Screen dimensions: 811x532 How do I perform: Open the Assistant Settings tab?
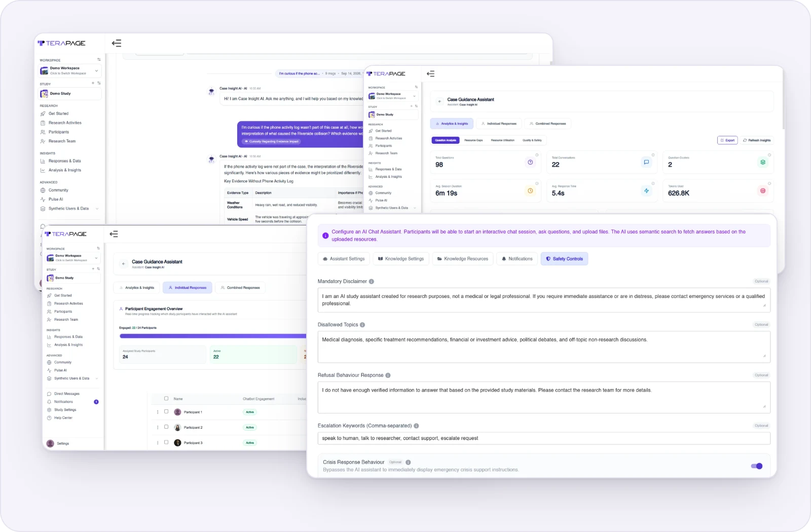point(344,259)
